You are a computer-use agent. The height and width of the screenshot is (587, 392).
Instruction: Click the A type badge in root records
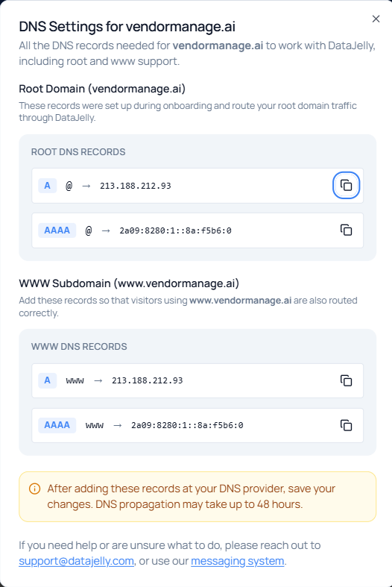tap(48, 186)
